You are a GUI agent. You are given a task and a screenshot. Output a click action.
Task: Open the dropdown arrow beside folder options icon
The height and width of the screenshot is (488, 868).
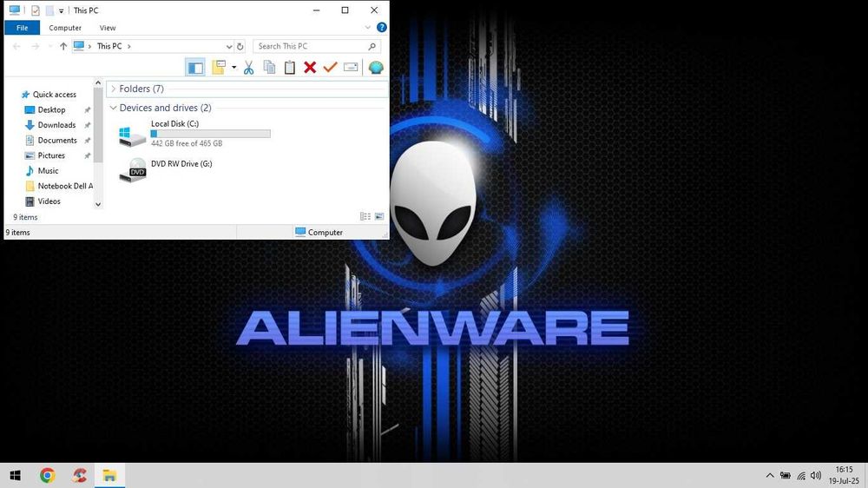[x=234, y=68]
